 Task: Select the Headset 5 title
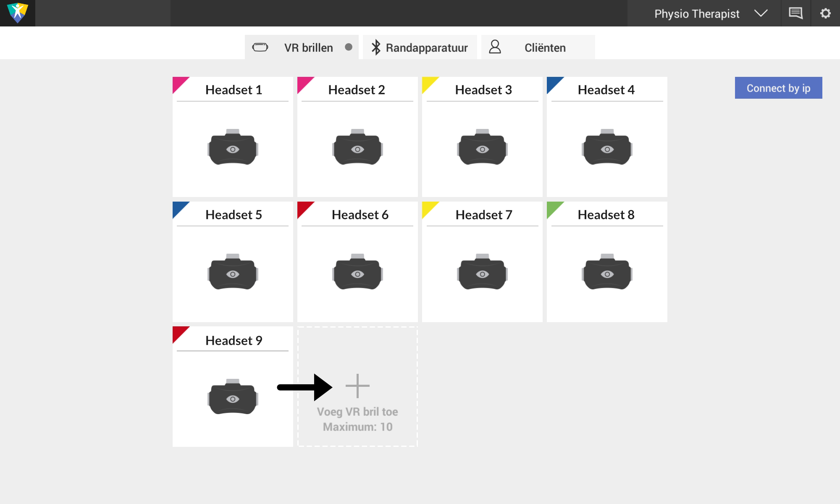click(x=234, y=215)
